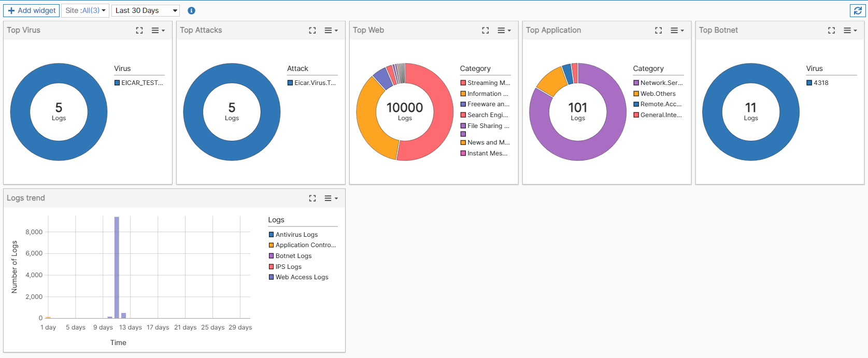Click the 13 days axis label
Image resolution: width=868 pixels, height=358 pixels.
131,327
